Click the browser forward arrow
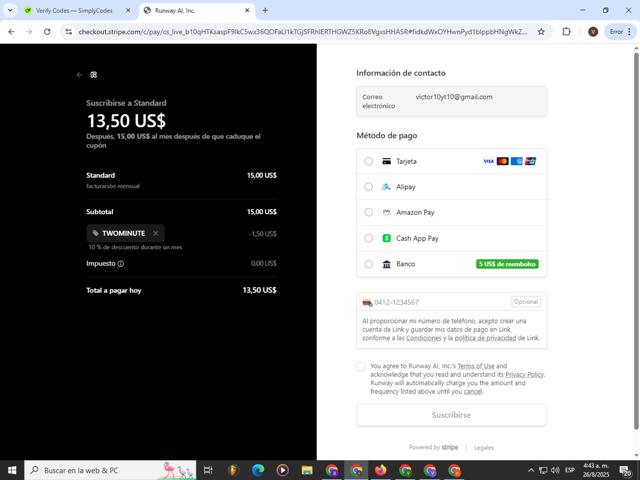Viewport: 640px width, 480px height. [x=29, y=31]
